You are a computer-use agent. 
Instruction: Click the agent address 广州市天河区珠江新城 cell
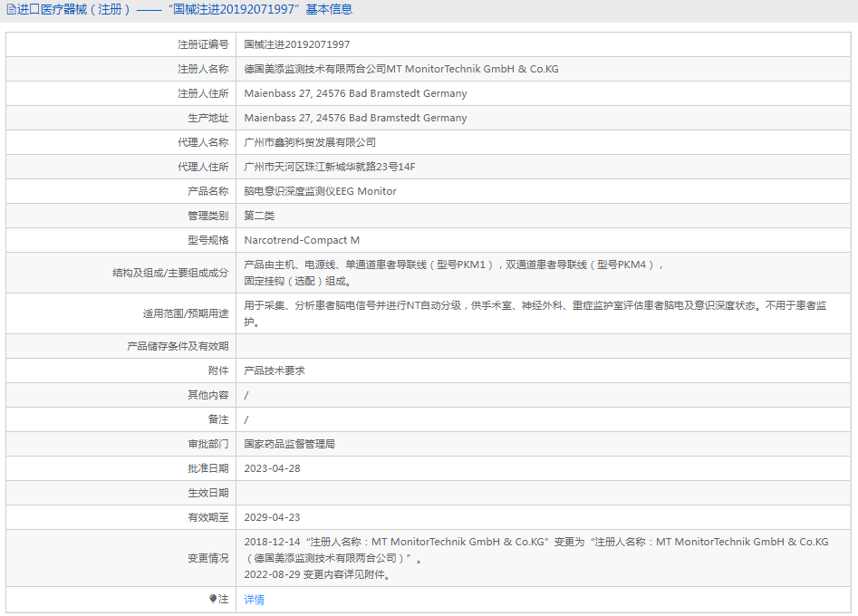(x=330, y=167)
